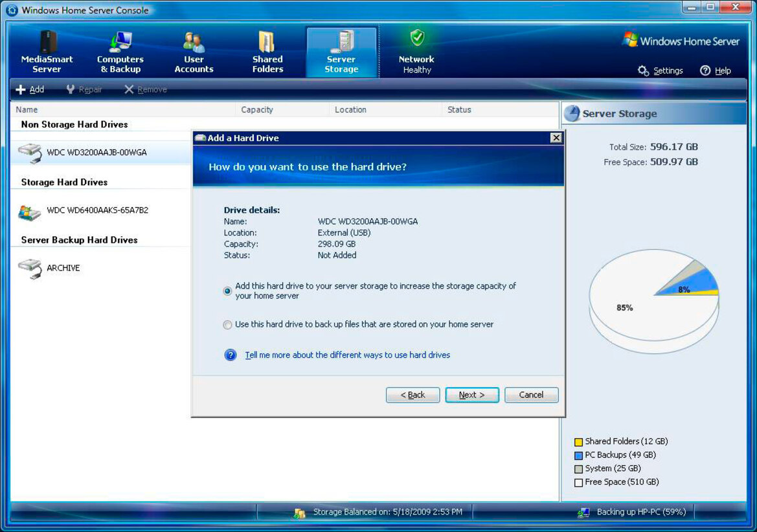Click the Next button
757x532 pixels.
(x=471, y=395)
